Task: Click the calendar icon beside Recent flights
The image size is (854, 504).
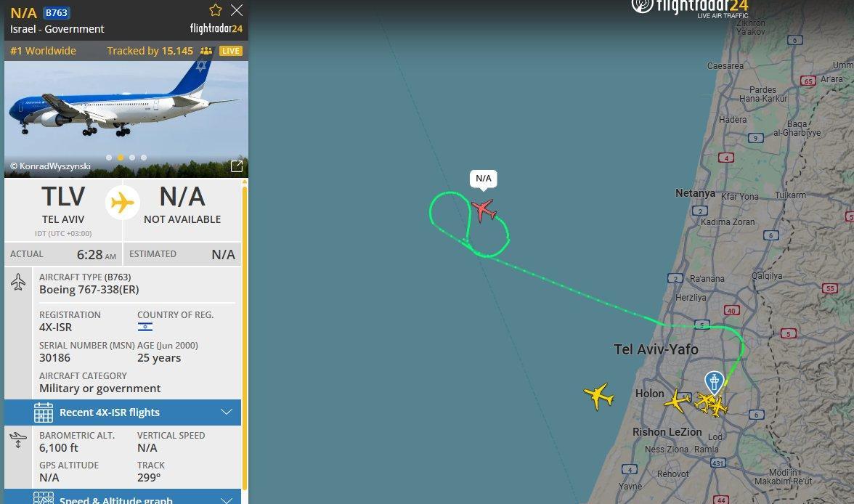Action: click(x=44, y=412)
